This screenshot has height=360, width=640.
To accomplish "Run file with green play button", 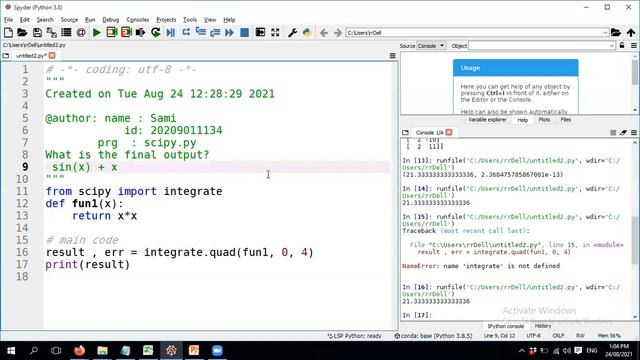I will [97, 33].
